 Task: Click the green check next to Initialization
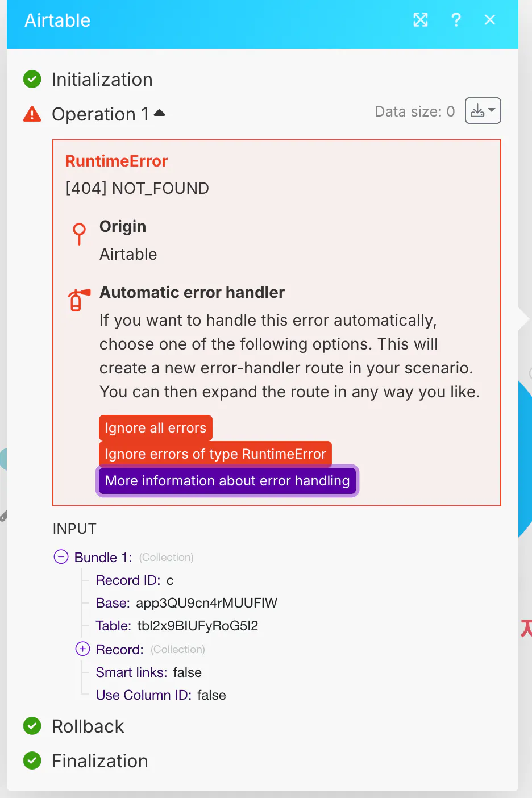[x=32, y=80]
